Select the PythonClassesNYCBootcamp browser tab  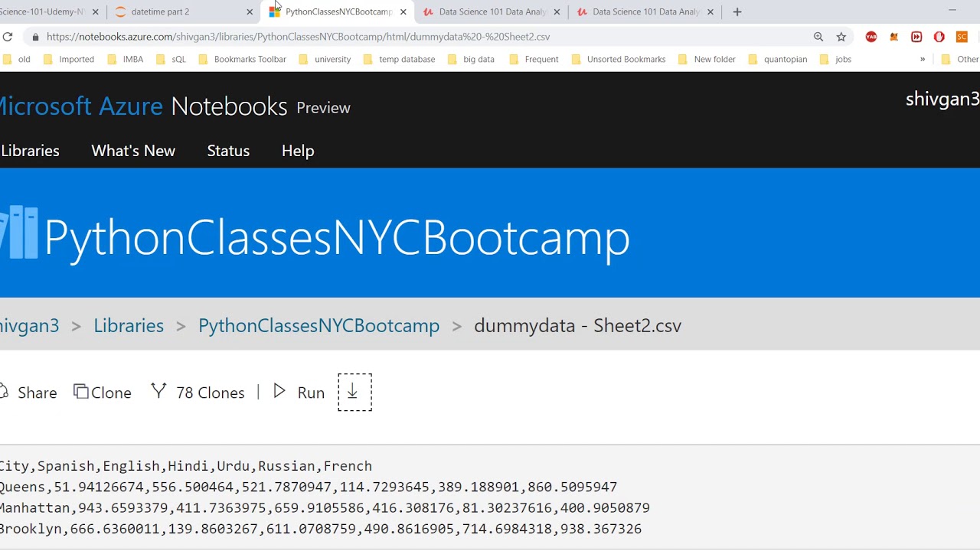(x=338, y=11)
